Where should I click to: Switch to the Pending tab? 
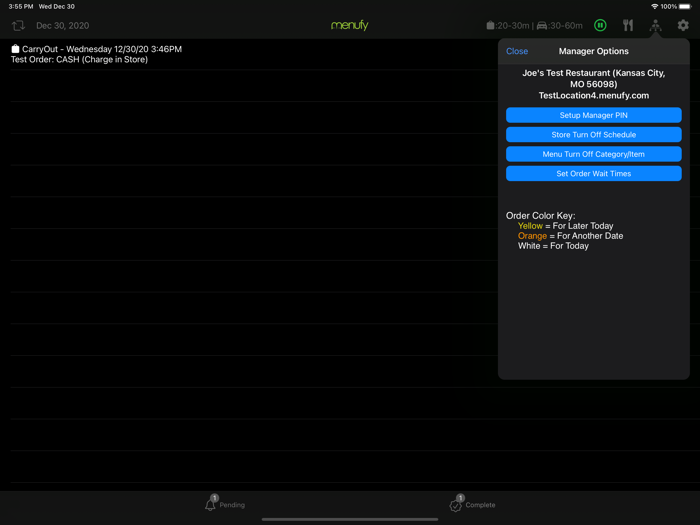pyautogui.click(x=225, y=505)
